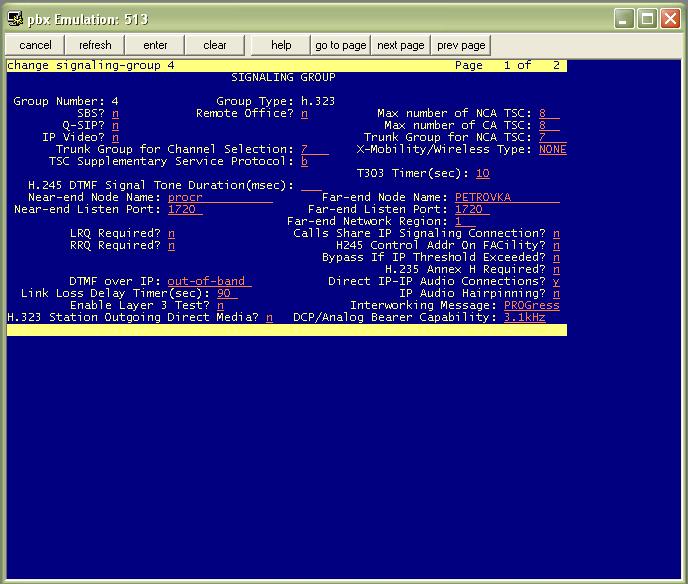Maximize the pbx Emulation window
The image size is (688, 584).
[x=647, y=19]
